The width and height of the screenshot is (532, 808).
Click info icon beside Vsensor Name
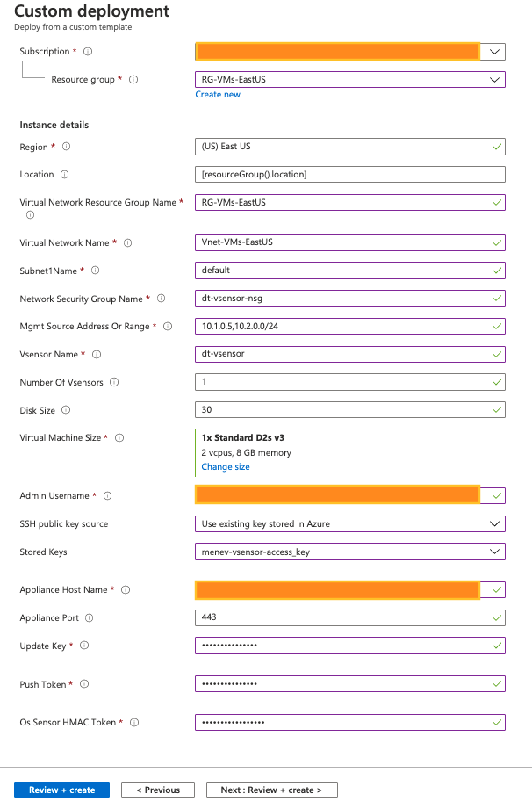97,354
